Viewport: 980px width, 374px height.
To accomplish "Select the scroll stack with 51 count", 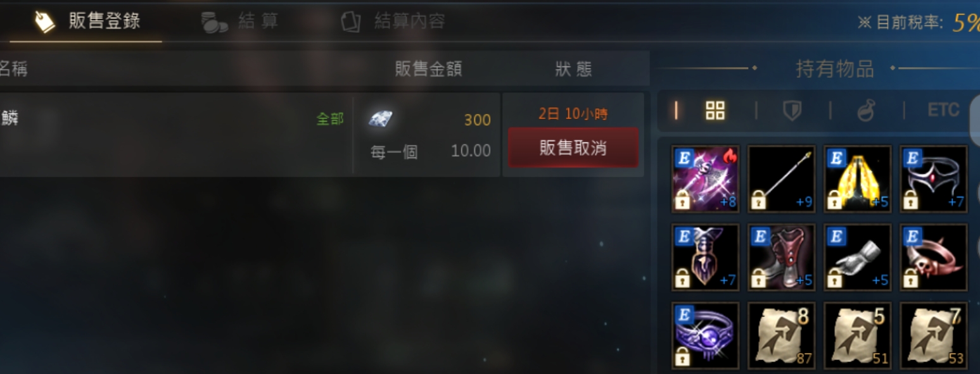I will click(x=858, y=335).
